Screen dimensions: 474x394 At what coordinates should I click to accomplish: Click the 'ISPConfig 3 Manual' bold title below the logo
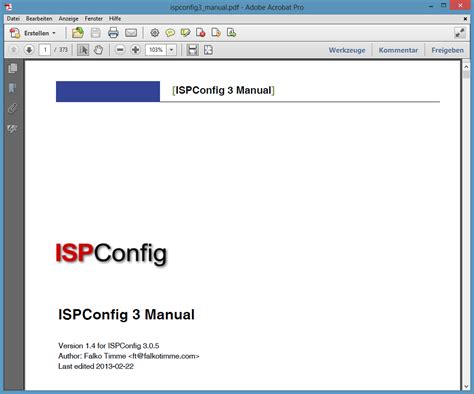coord(126,315)
